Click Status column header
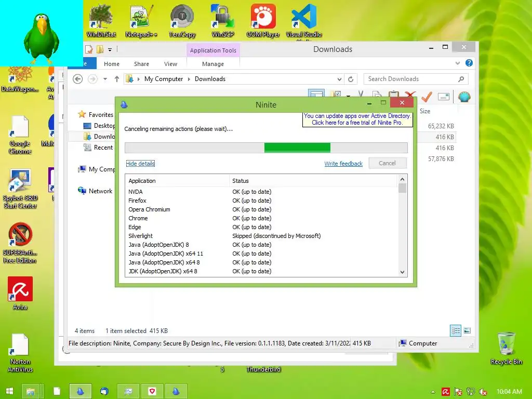Image resolution: width=532 pixels, height=399 pixels. tap(313, 181)
